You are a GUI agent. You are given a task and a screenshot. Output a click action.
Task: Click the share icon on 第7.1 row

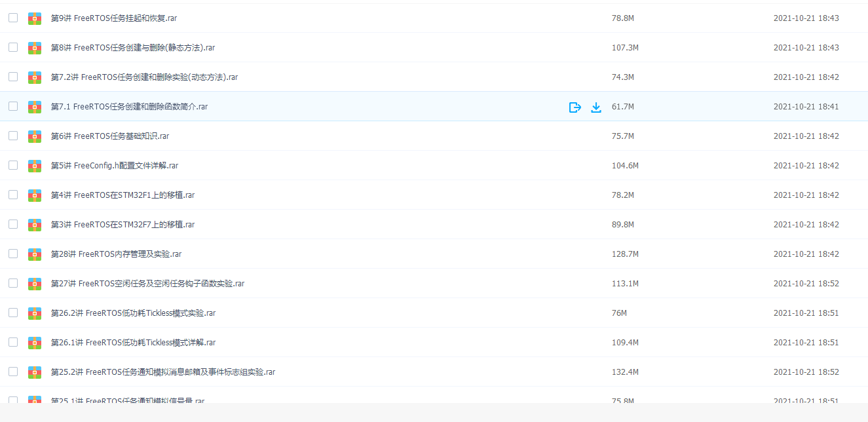(575, 107)
